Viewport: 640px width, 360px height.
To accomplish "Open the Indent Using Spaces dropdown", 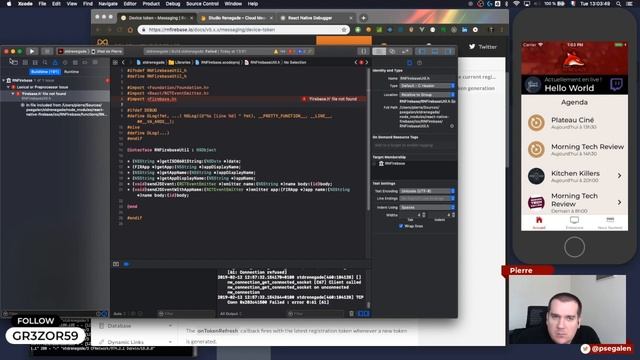I will [427, 207].
